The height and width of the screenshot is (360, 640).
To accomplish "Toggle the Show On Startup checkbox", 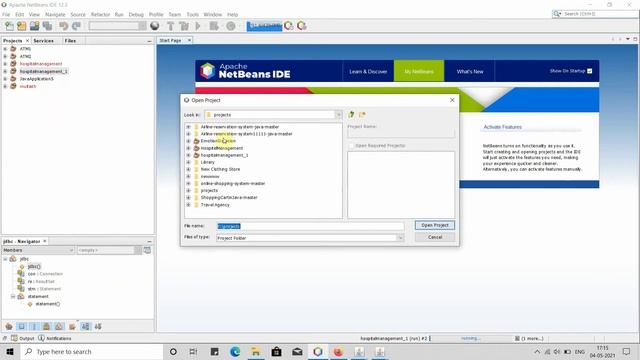I will pos(589,71).
